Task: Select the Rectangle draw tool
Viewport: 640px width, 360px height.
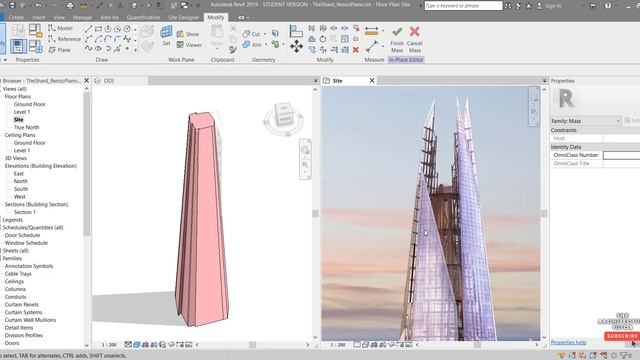Action: tap(98, 29)
